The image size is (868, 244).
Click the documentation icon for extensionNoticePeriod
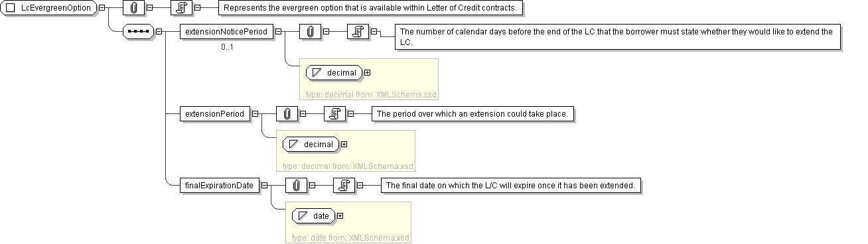[358, 32]
